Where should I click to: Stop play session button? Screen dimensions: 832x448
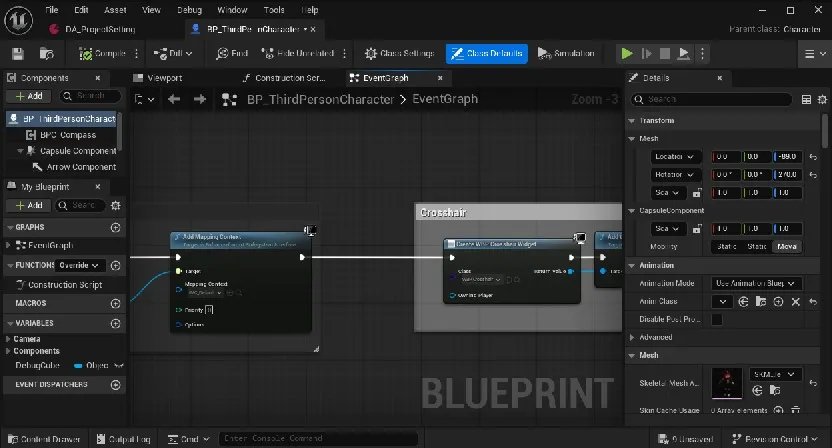(665, 54)
